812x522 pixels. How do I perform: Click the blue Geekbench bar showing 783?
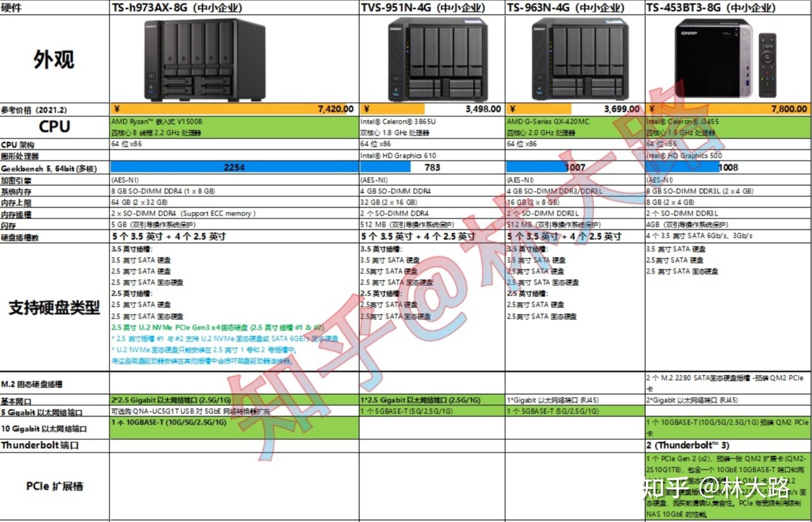[x=385, y=167]
